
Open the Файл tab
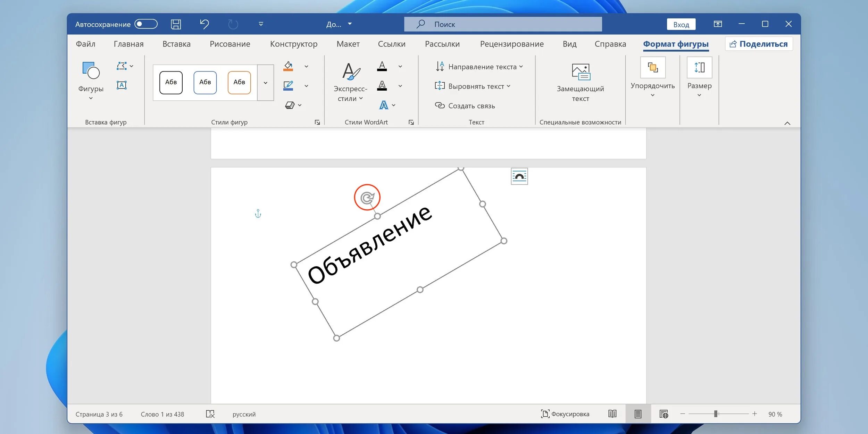click(85, 44)
